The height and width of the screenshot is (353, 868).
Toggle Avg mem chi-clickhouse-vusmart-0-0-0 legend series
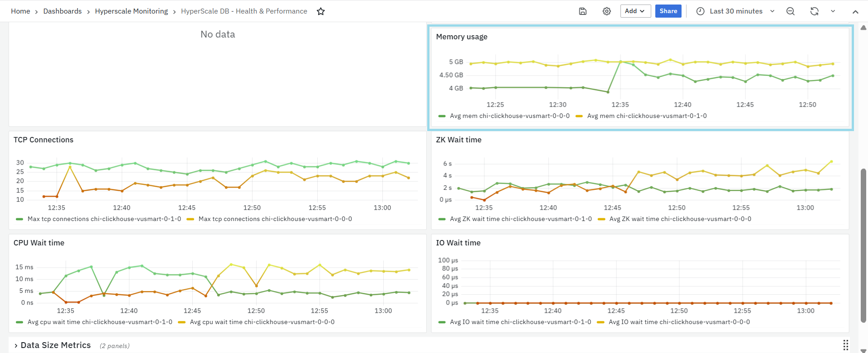[509, 116]
